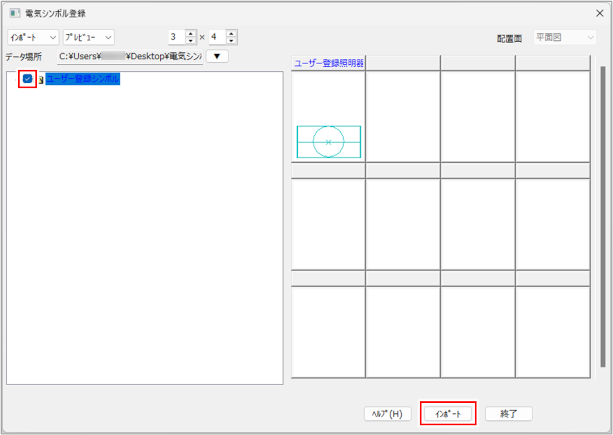
Task: Uncheck the ユーザー登録シンボル checkbox
Action: (x=28, y=79)
